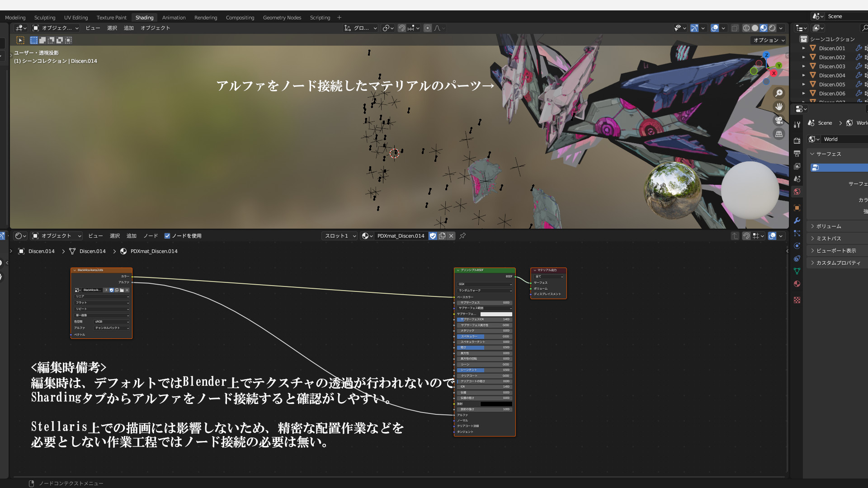Viewport: 868px width, 488px height.
Task: Switch to the Texture Paint workspace tab
Action: [x=112, y=18]
